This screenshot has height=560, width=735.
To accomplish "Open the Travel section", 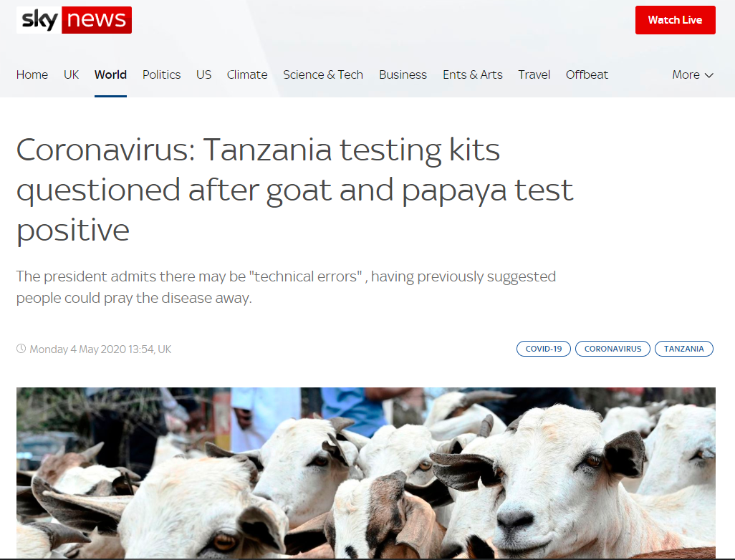I will (534, 74).
